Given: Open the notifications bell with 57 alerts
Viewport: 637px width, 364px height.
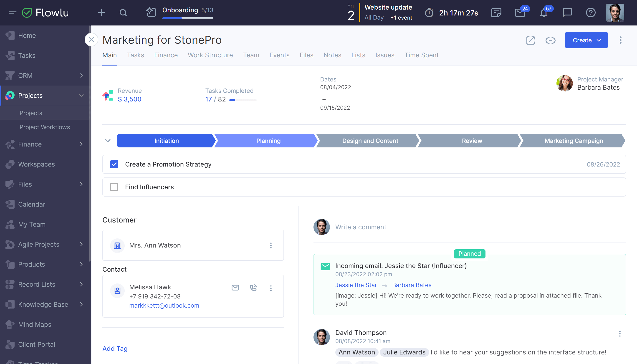Looking at the screenshot, I should 543,13.
